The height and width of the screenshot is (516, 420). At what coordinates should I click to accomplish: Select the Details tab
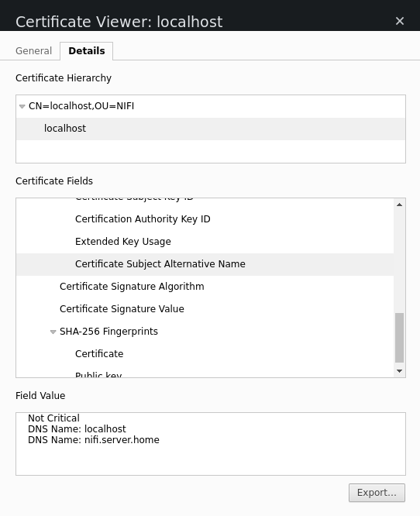(x=87, y=51)
